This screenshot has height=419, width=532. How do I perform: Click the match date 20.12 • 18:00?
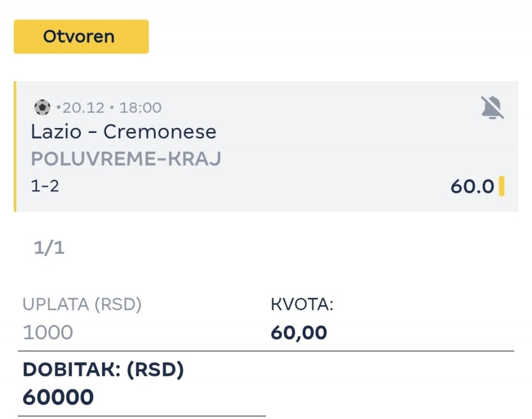pyautogui.click(x=112, y=107)
